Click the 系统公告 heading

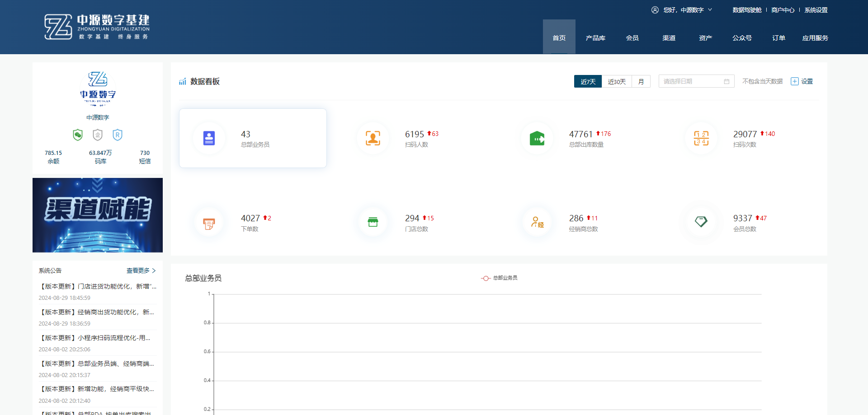tap(50, 270)
